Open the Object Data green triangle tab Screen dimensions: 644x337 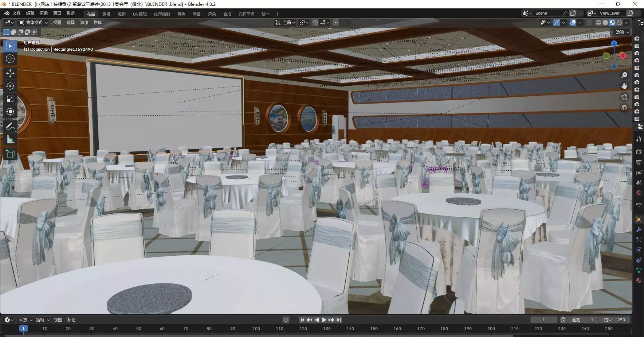tap(639, 270)
